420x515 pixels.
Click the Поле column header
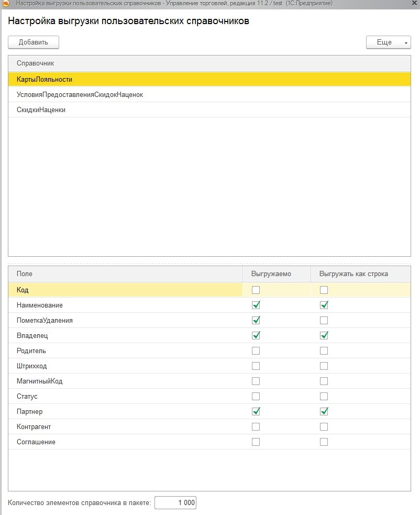[x=126, y=274]
